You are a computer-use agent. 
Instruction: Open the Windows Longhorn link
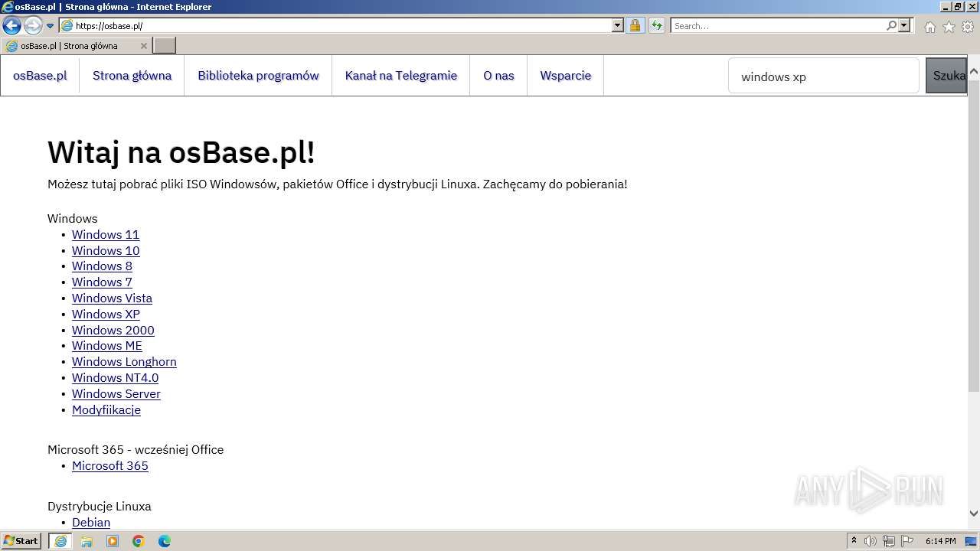point(124,361)
